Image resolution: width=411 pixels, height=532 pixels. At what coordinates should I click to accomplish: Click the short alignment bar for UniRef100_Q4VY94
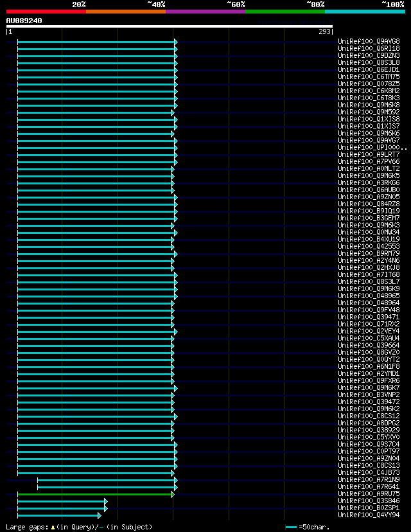[58, 516]
